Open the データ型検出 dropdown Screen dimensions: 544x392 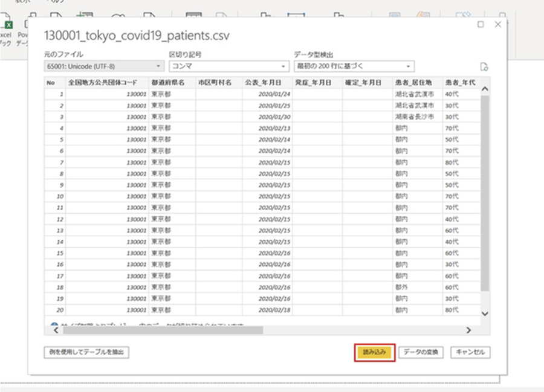click(354, 66)
